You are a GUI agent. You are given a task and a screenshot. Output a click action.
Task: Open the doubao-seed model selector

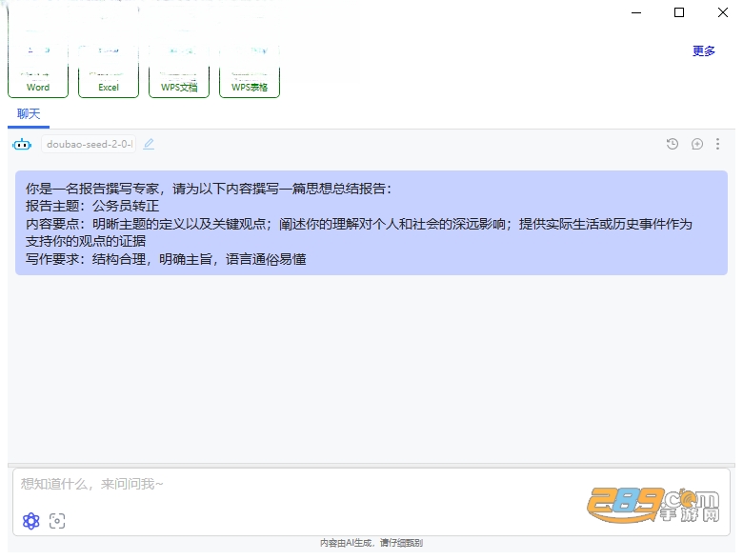point(89,144)
